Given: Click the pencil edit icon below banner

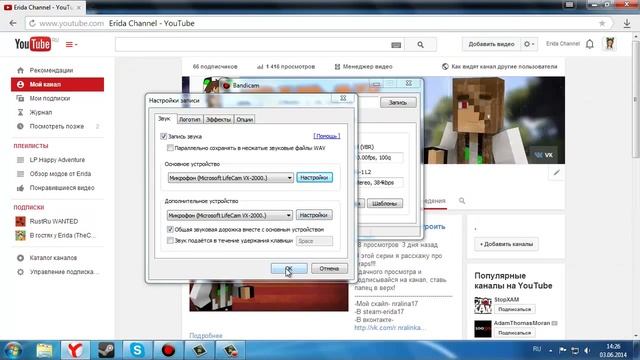Looking at the screenshot, I should (x=556, y=173).
